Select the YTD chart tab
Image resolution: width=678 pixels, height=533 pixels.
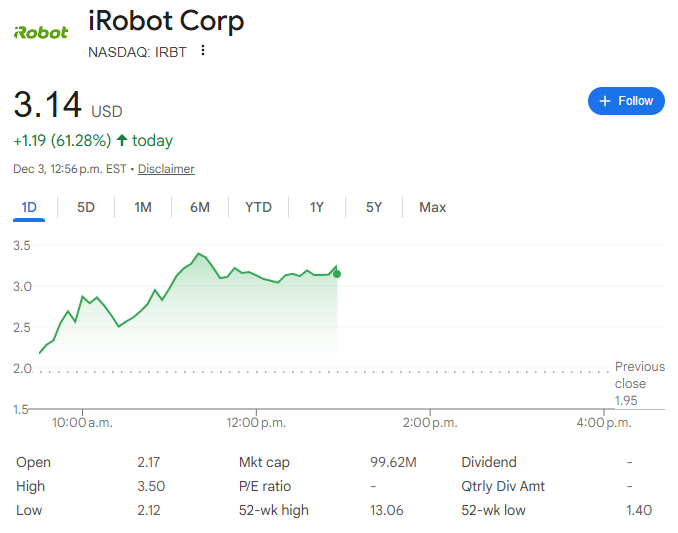pyautogui.click(x=258, y=207)
